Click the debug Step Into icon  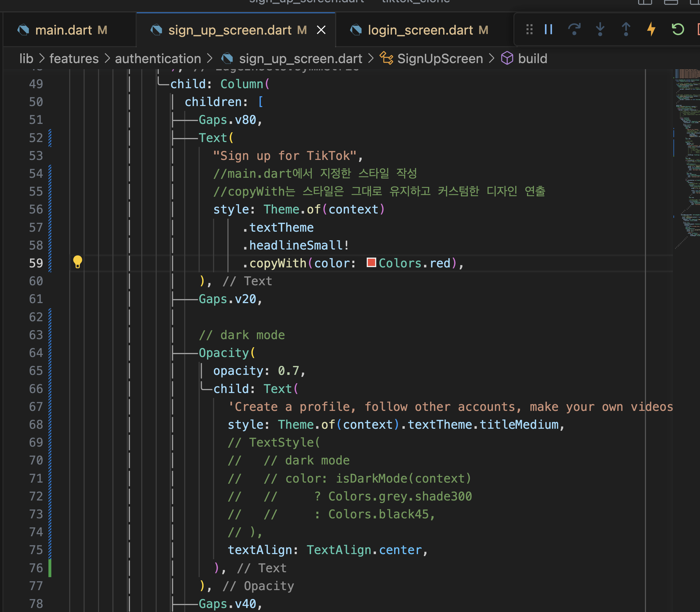pyautogui.click(x=600, y=29)
